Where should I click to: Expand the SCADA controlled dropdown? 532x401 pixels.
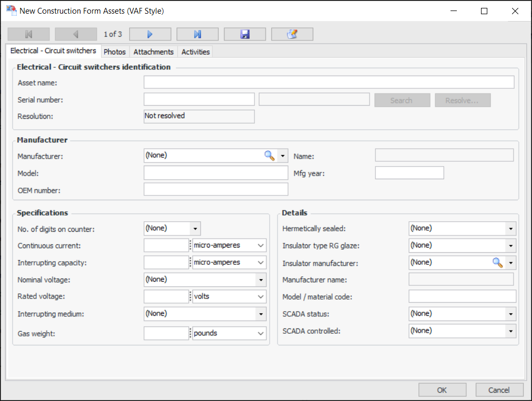510,331
